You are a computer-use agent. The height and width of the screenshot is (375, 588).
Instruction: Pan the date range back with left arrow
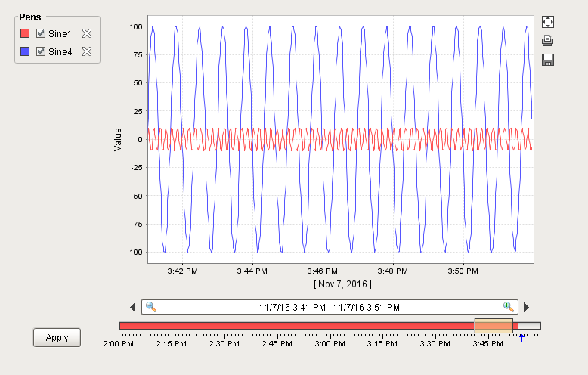(133, 307)
